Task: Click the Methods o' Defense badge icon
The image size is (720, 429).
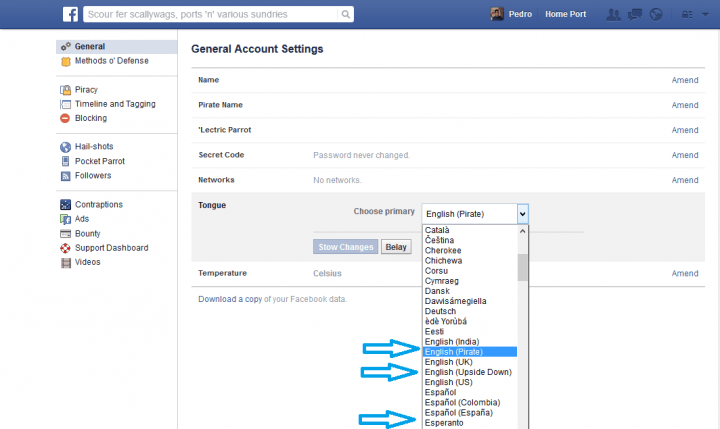Action: tap(66, 61)
